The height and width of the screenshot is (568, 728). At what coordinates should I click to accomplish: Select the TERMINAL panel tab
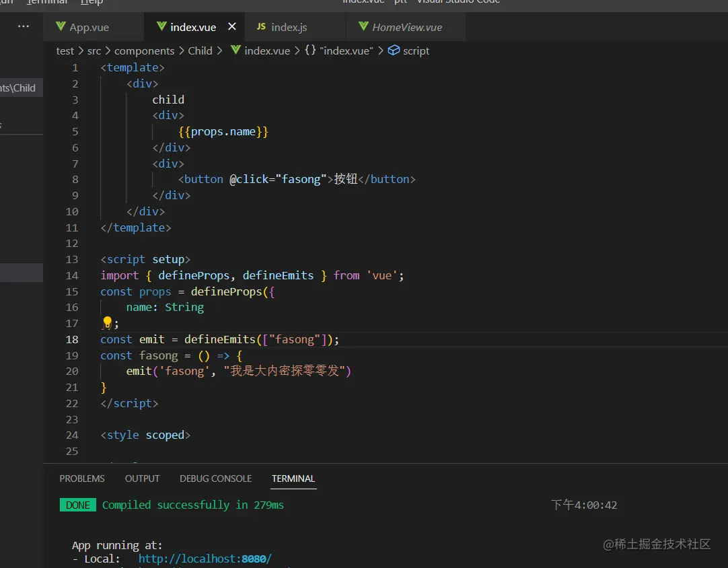click(293, 478)
